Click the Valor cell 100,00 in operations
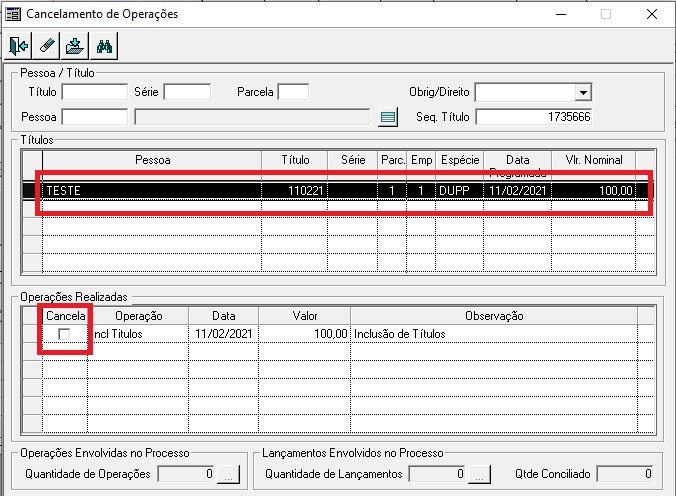 tap(305, 334)
